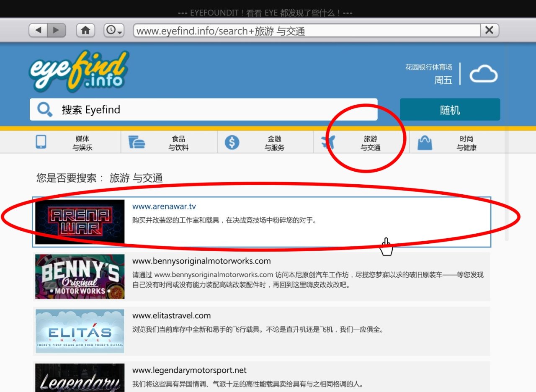Open the 金融与服务 category tab
Viewport: 536px width, 392px height.
click(x=265, y=143)
